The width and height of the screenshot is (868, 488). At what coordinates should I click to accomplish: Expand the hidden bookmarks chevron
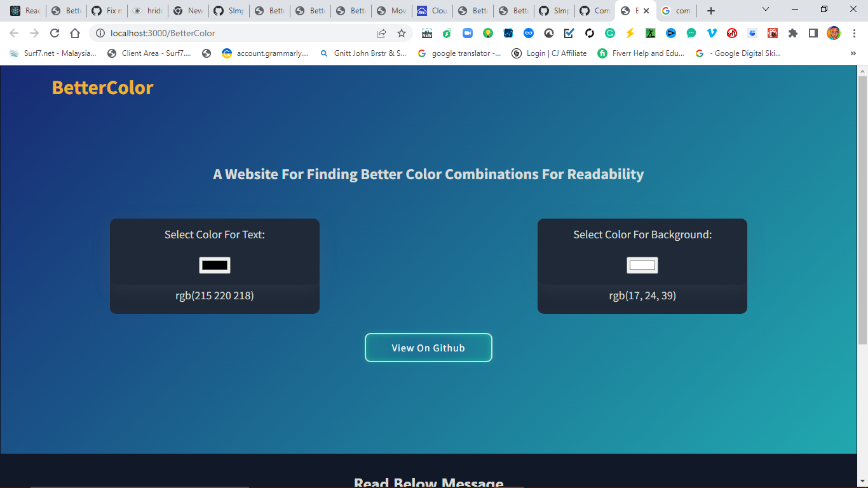click(x=852, y=53)
